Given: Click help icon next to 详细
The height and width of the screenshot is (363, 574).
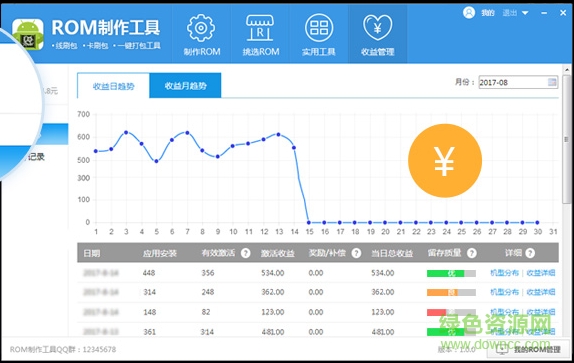Looking at the screenshot, I should 530,253.
